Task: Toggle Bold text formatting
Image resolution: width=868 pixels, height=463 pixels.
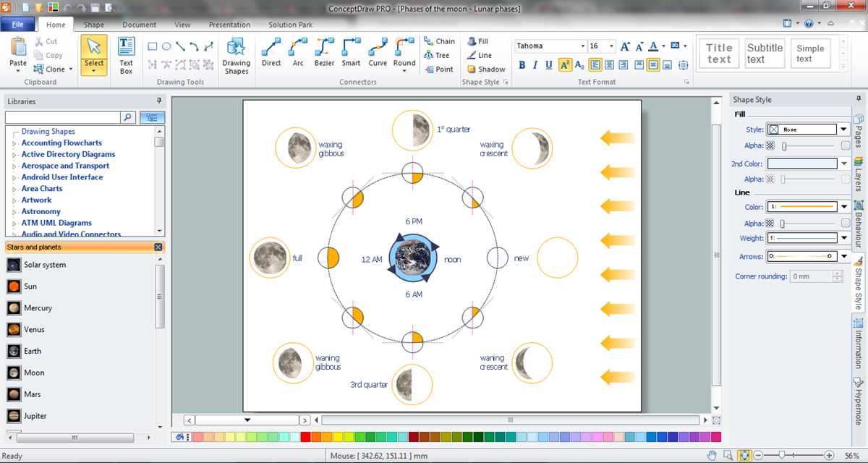Action: pyautogui.click(x=522, y=65)
